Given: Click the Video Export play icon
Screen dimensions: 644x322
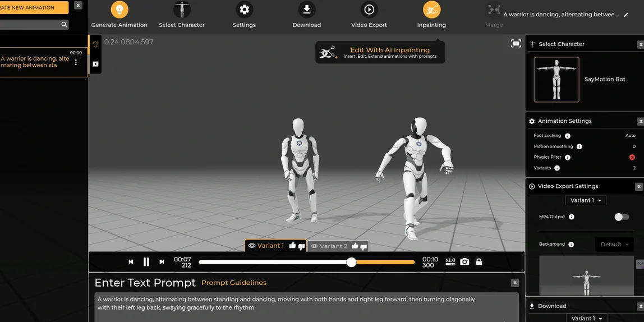Looking at the screenshot, I should tap(369, 10).
